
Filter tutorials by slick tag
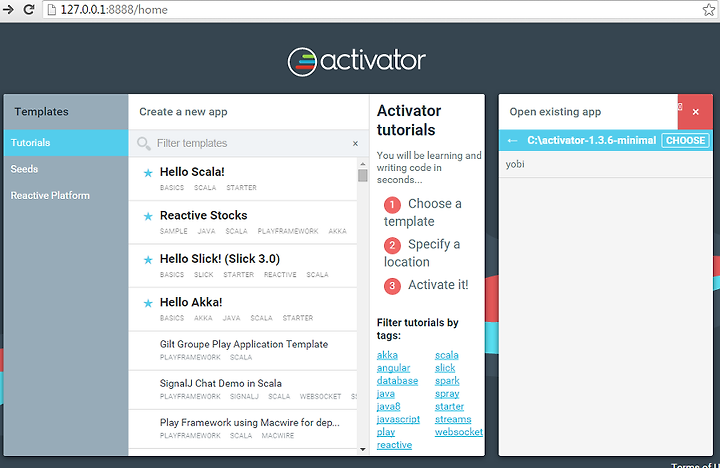(x=445, y=368)
